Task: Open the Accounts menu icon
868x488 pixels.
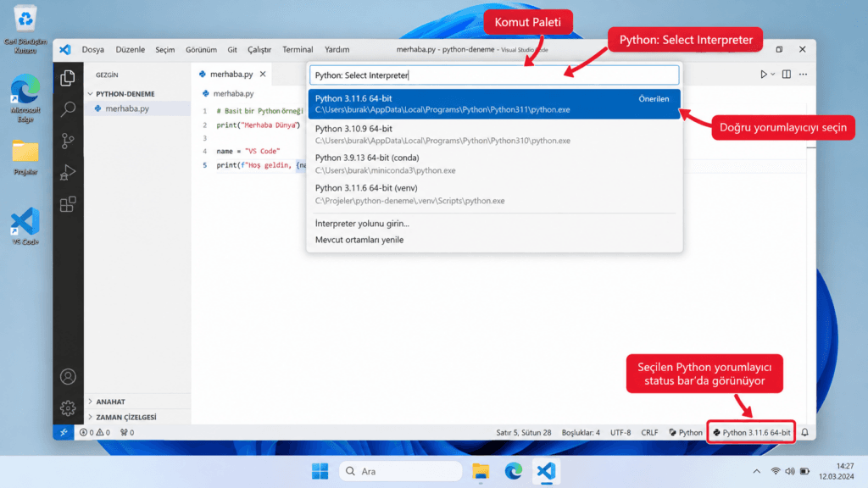Action: click(x=68, y=377)
